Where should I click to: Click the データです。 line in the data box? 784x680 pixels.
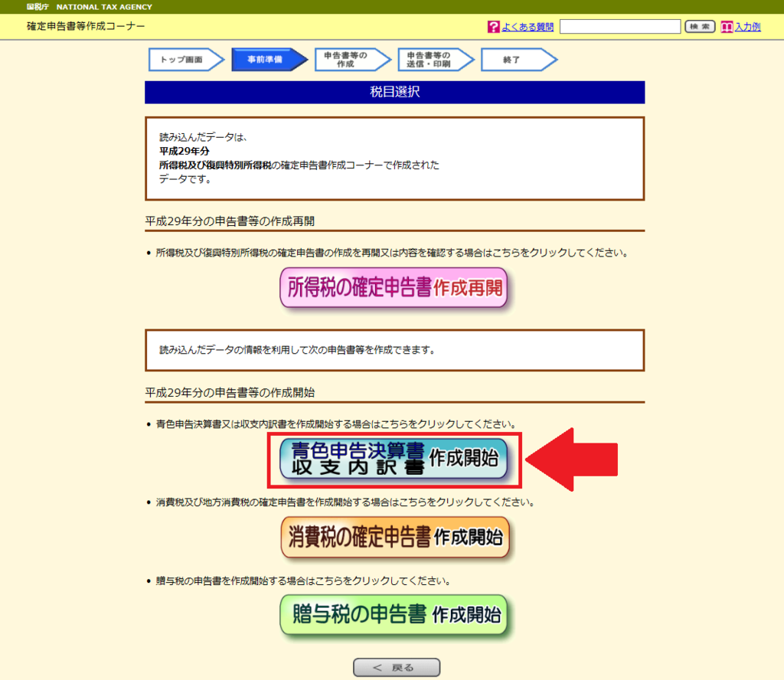point(185,179)
